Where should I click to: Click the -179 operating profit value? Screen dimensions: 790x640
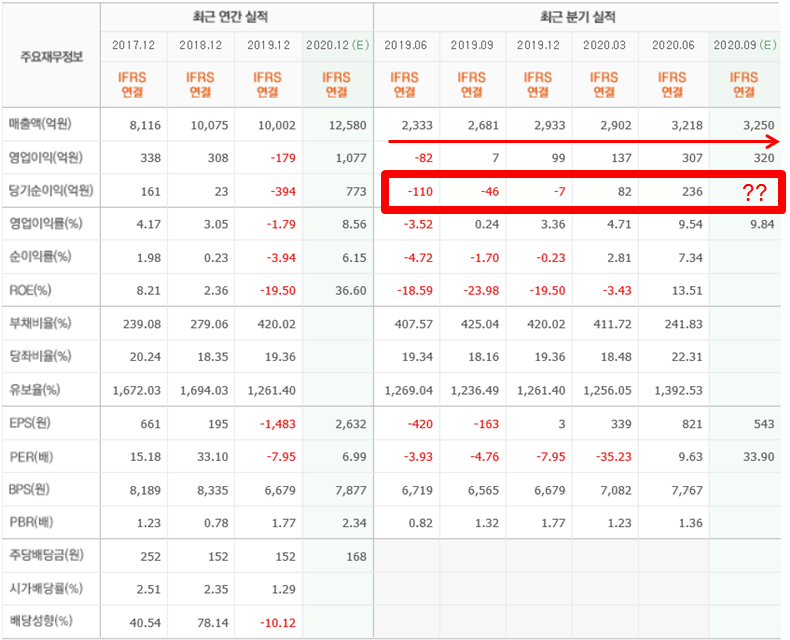click(x=283, y=158)
